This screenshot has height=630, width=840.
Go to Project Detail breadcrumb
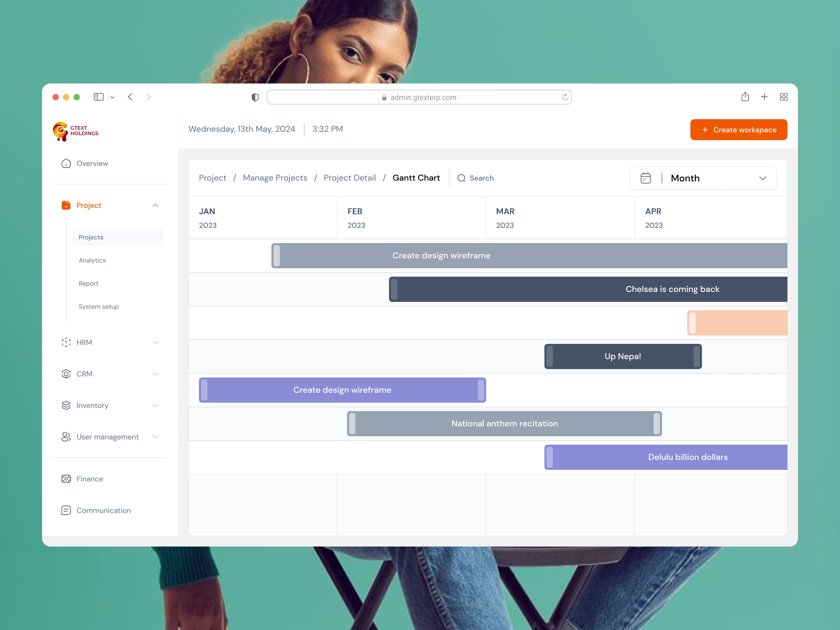(x=350, y=178)
